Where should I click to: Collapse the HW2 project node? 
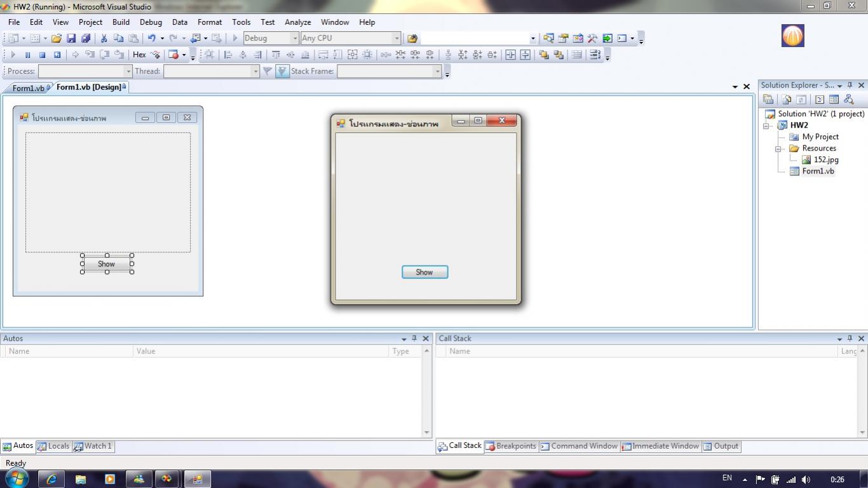pos(766,125)
